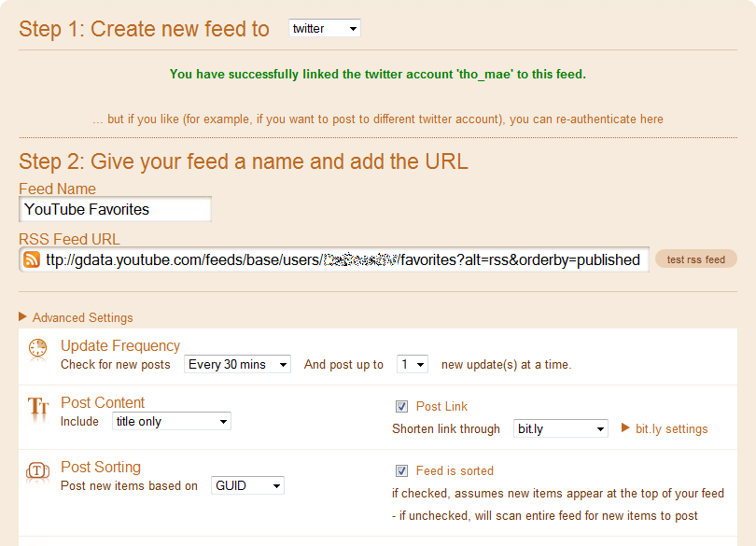Select the bit.ly link shortener dropdown
Image resolution: width=756 pixels, height=546 pixels.
561,428
